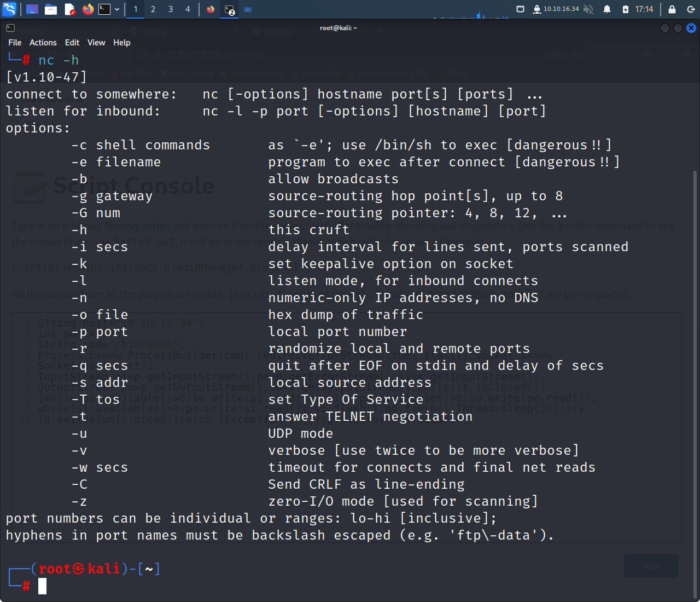Open the File menu
700x602 pixels.
pos(15,43)
